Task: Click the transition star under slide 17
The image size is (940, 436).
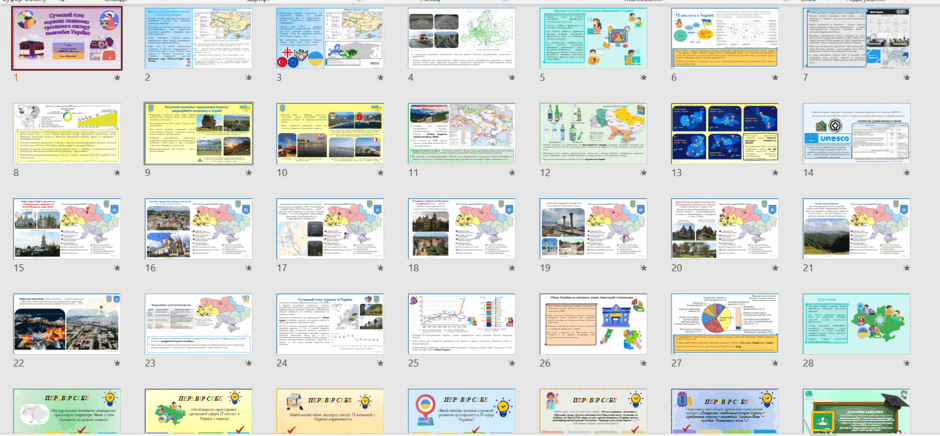Action: [x=380, y=268]
